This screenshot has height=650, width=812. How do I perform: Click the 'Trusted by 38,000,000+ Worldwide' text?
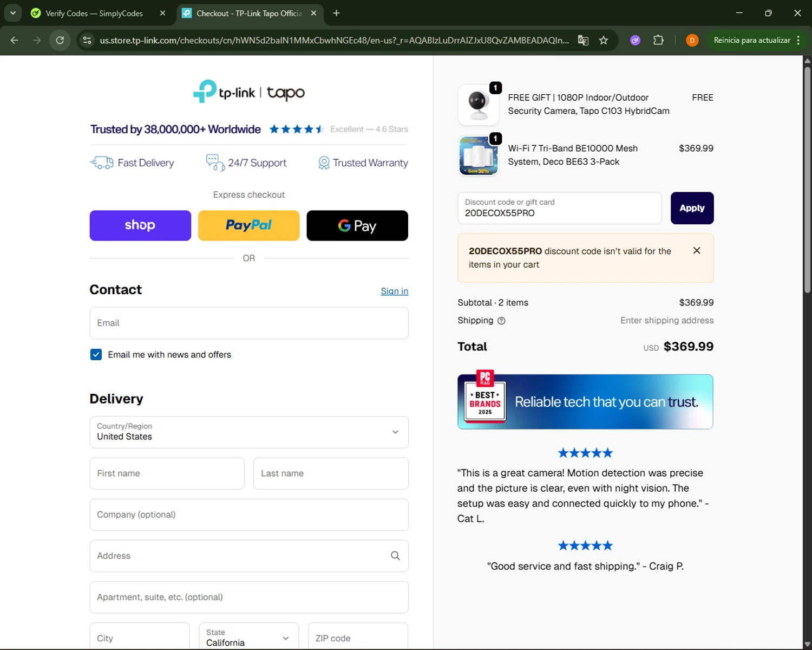(x=175, y=129)
